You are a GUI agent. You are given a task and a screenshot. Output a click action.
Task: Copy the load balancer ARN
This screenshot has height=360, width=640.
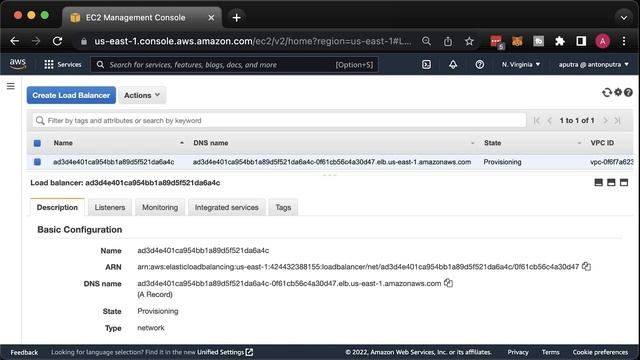[x=587, y=266]
